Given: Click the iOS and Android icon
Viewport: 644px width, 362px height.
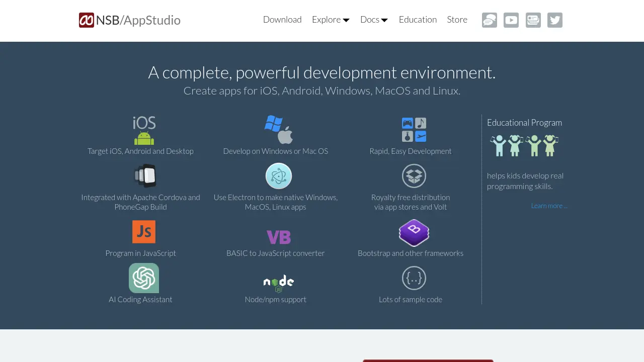Looking at the screenshot, I should coord(144,130).
